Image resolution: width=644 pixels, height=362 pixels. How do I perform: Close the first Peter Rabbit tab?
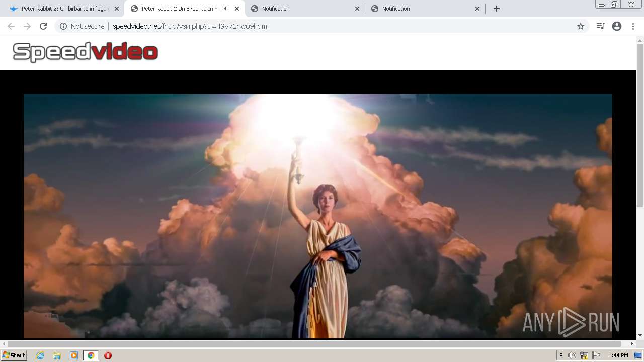click(117, 9)
